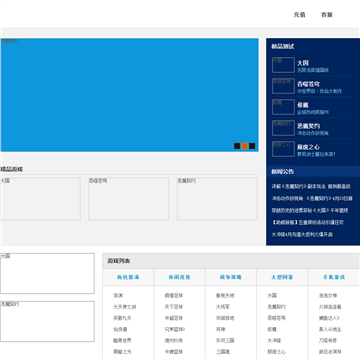This screenshot has width=360, height=360.
Task: Open 深渊 in the 角色扮演 column
Action: 118,295
